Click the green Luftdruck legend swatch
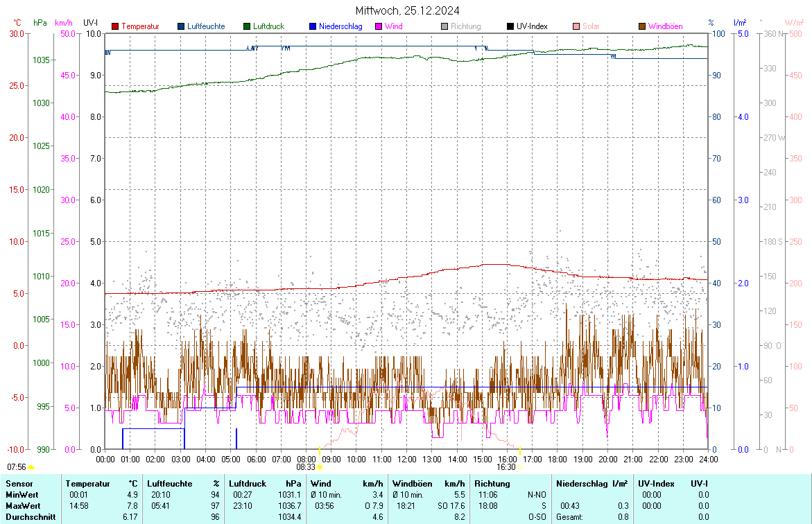This screenshot has height=524, width=812. tap(247, 26)
